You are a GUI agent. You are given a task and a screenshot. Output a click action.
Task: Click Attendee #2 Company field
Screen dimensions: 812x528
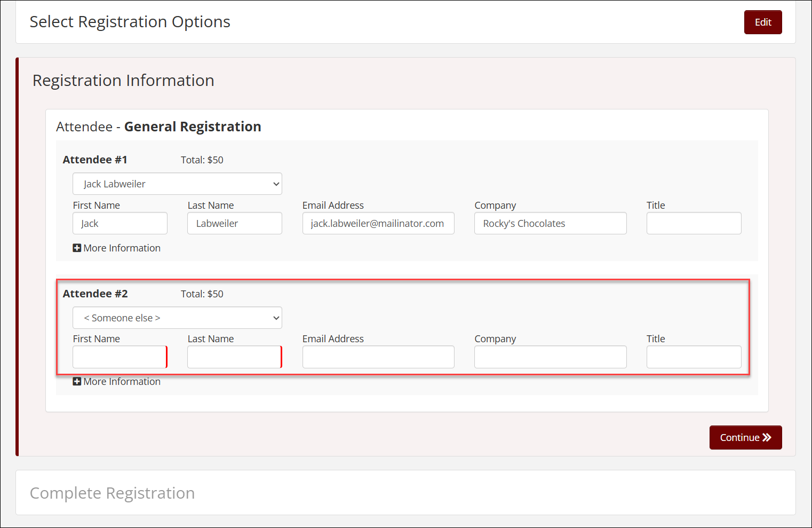point(550,357)
